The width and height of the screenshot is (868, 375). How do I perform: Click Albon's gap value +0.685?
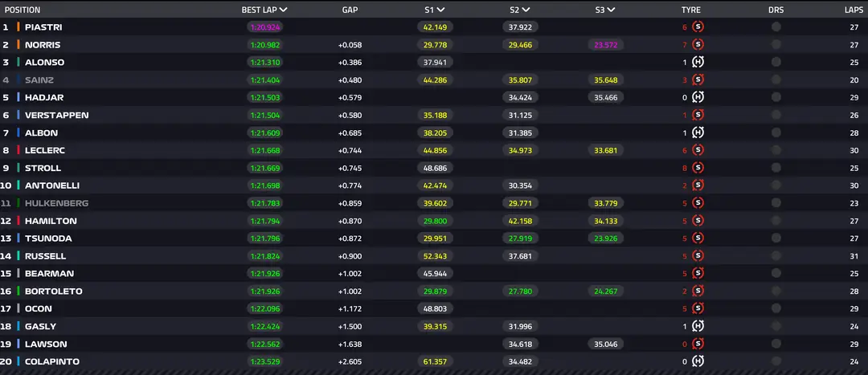click(x=350, y=132)
